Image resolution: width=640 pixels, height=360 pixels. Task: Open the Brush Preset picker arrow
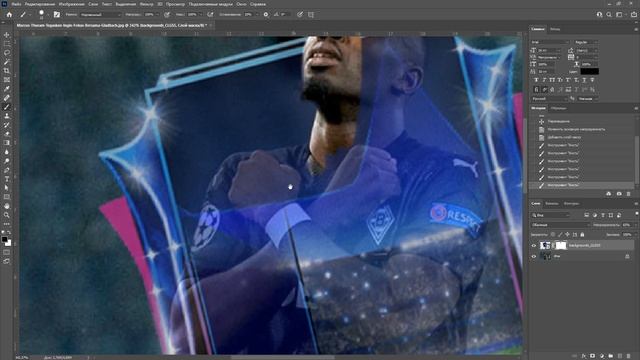(x=48, y=15)
